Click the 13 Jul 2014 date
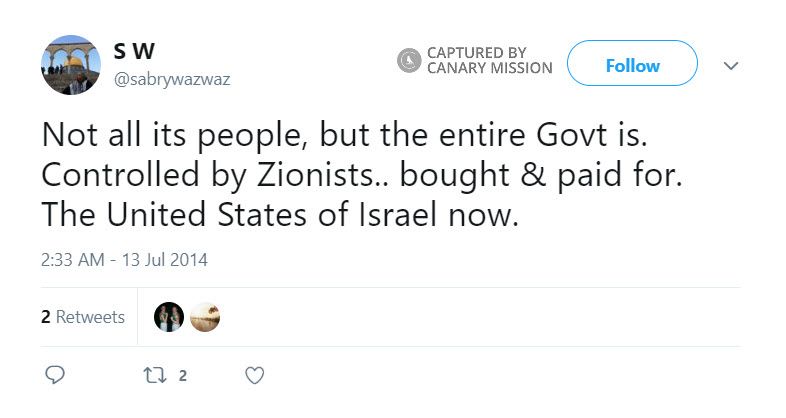Screen dimensions: 786x418 [x=163, y=260]
